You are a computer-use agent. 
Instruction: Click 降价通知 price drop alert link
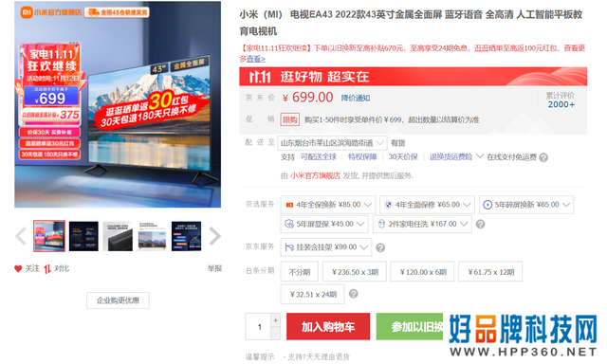pos(356,98)
